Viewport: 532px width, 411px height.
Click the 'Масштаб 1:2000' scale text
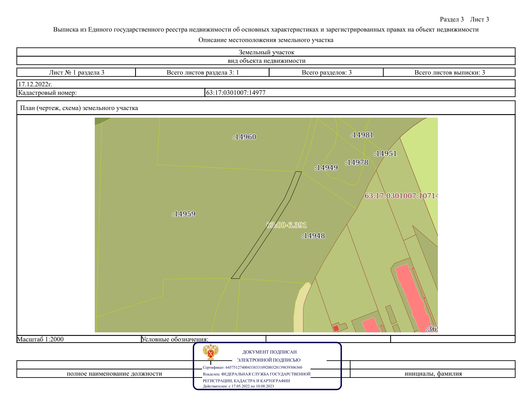point(40,339)
